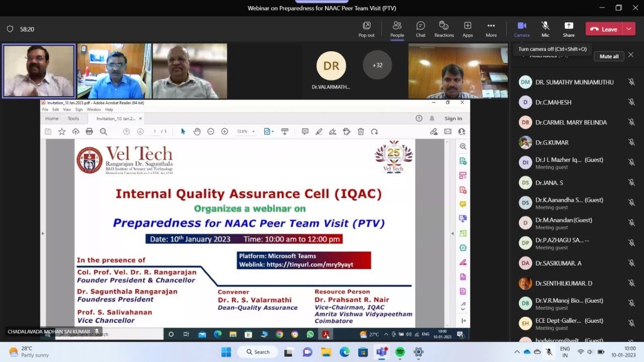
Task: Expand the system tray hidden icons chevron
Action: point(517,352)
